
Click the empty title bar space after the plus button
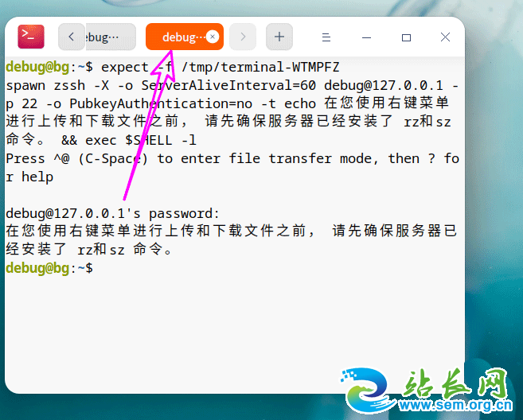pos(305,37)
